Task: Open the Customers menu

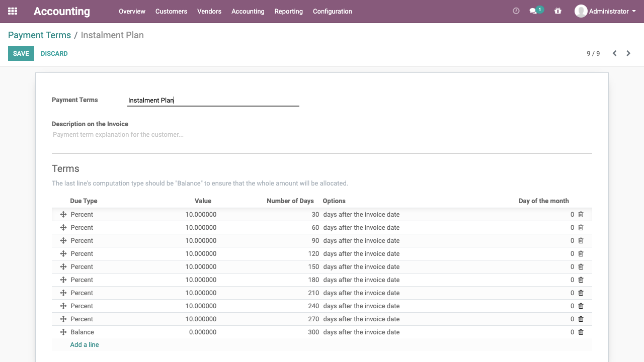Action: pyautogui.click(x=171, y=11)
